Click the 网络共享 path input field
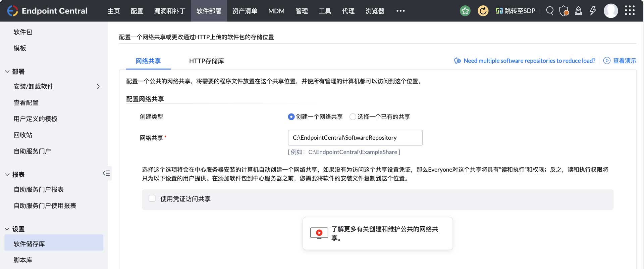The width and height of the screenshot is (644, 269). point(355,137)
